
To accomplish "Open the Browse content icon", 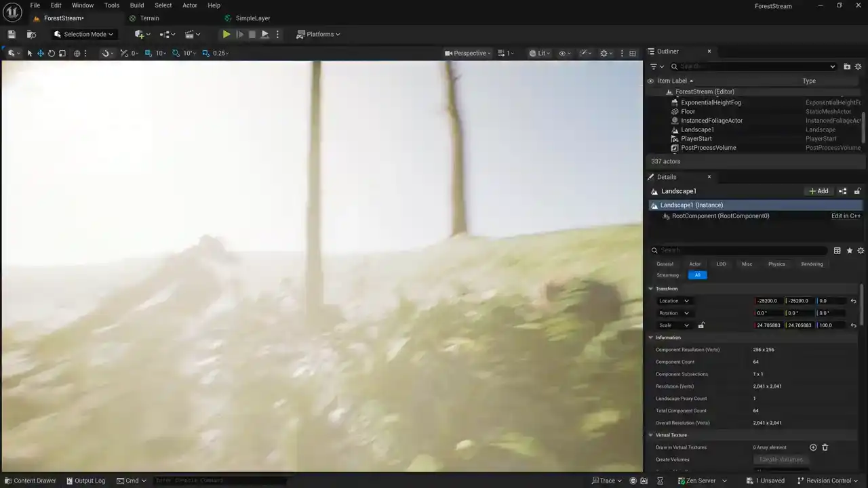I will 31,35.
